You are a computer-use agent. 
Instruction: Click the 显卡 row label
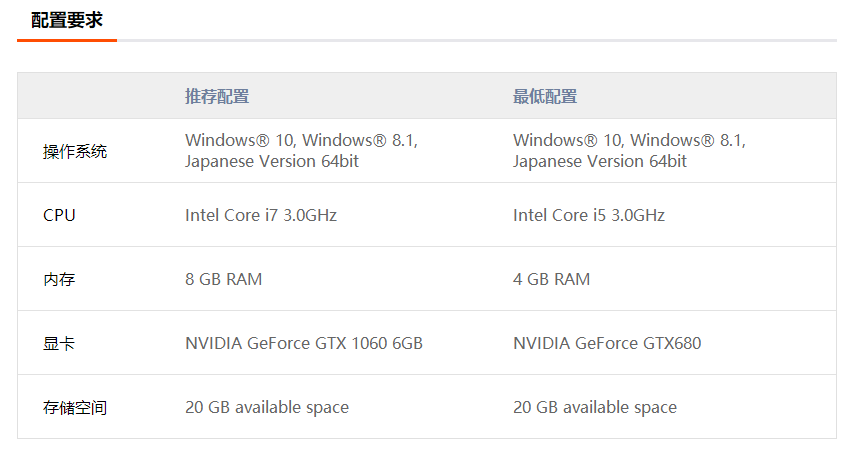pos(59,343)
